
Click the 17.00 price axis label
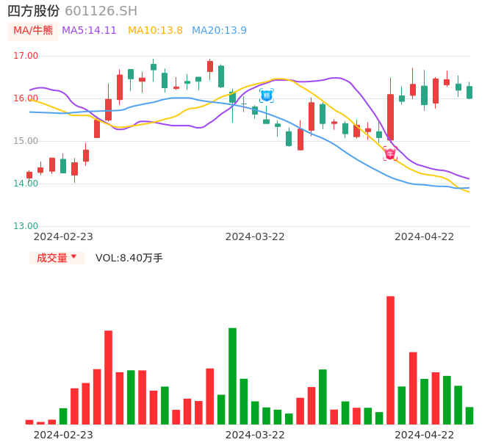tap(26, 56)
